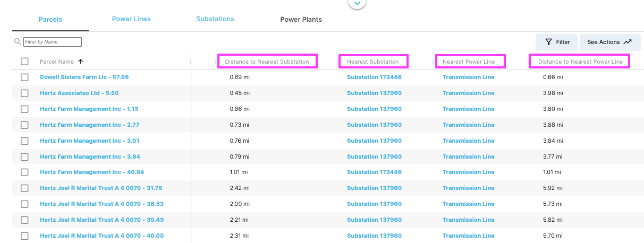The width and height of the screenshot is (644, 243).
Task: Open the Parcels tab
Action: 50,20
